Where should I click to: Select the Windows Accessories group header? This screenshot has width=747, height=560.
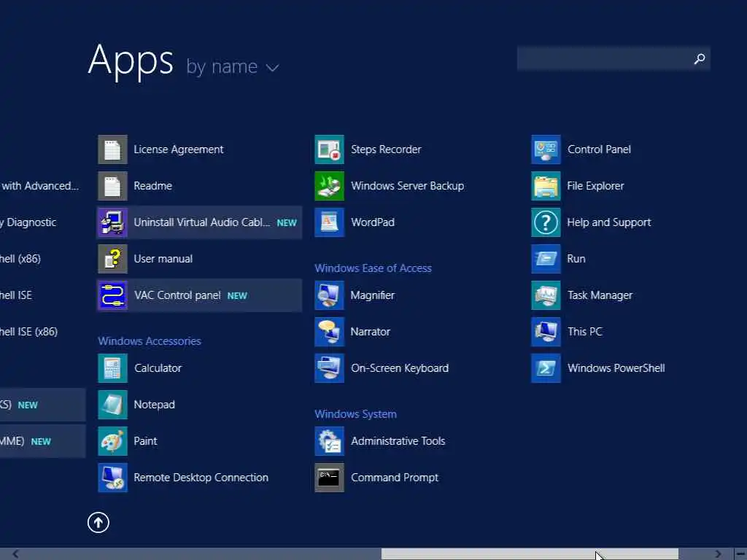[x=150, y=341]
